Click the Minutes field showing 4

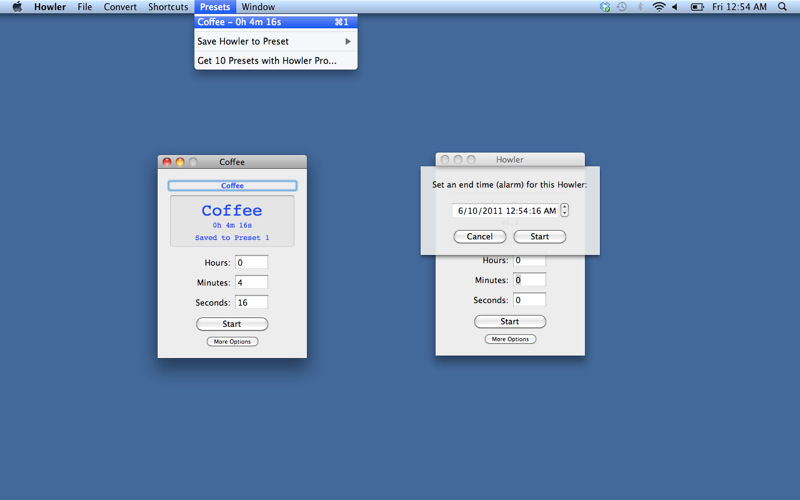pos(252,282)
